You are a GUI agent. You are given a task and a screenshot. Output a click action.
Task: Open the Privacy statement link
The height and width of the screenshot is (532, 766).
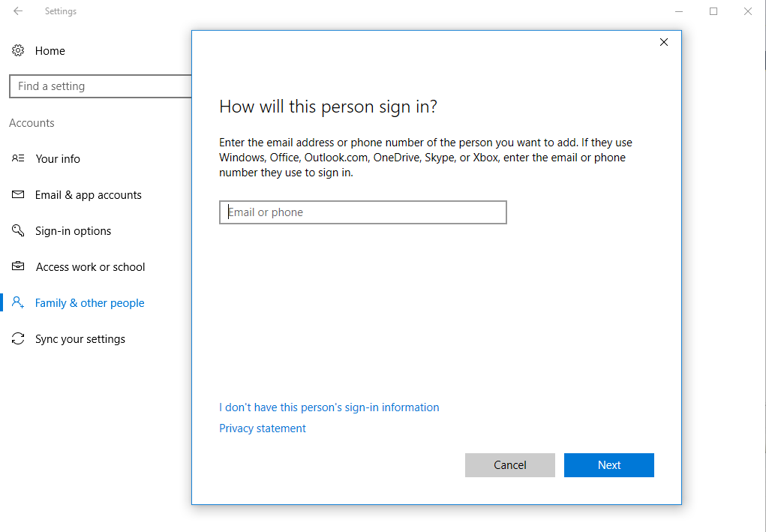(x=263, y=428)
